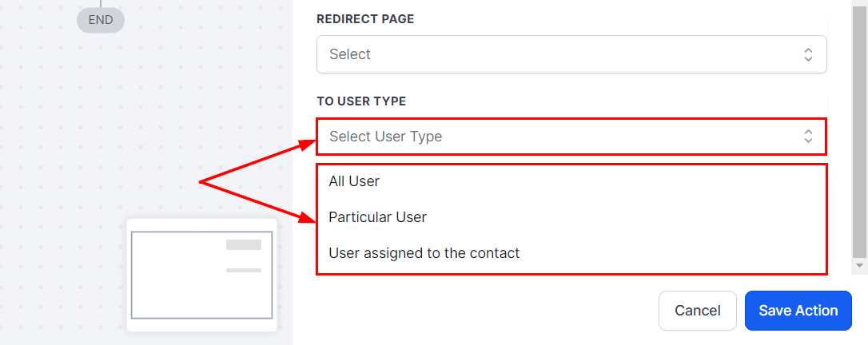Click the workflow minimap thumbnail
868x345 pixels.
click(x=201, y=275)
